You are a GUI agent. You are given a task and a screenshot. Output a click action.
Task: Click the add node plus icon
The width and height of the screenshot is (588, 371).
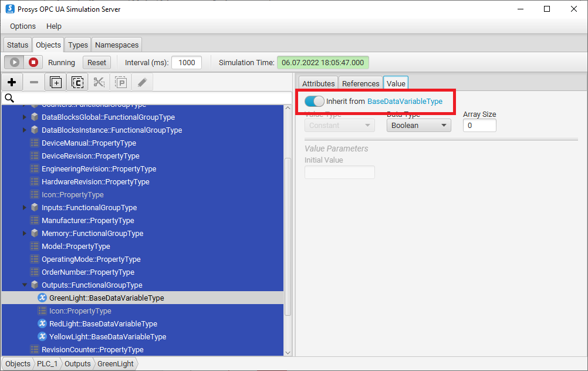(x=12, y=82)
